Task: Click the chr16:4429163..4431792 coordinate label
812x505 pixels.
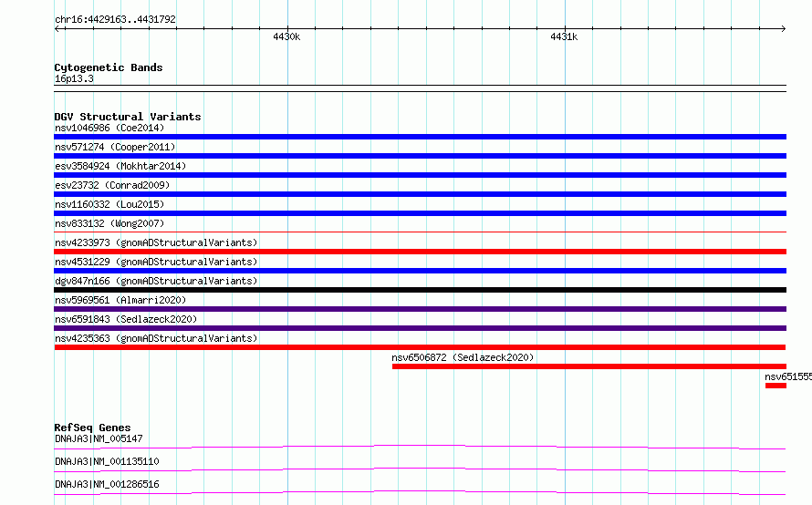Action: 115,19
